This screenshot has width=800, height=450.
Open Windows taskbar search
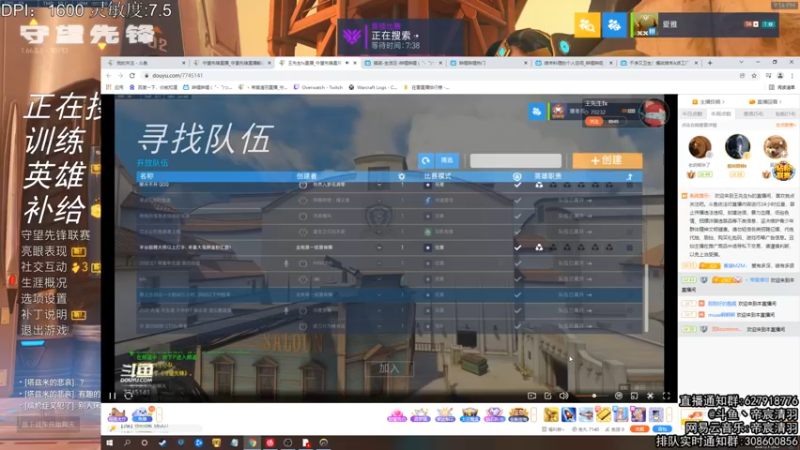127,443
